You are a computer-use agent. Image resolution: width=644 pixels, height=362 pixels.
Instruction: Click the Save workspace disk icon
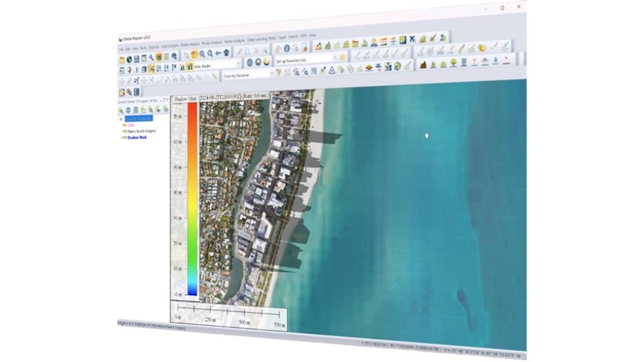tap(136, 59)
